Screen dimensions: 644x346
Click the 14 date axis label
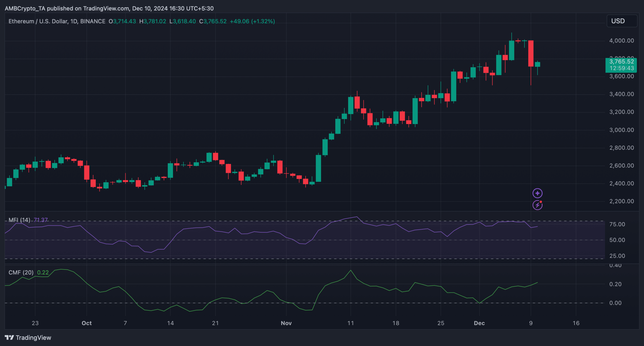(x=170, y=323)
